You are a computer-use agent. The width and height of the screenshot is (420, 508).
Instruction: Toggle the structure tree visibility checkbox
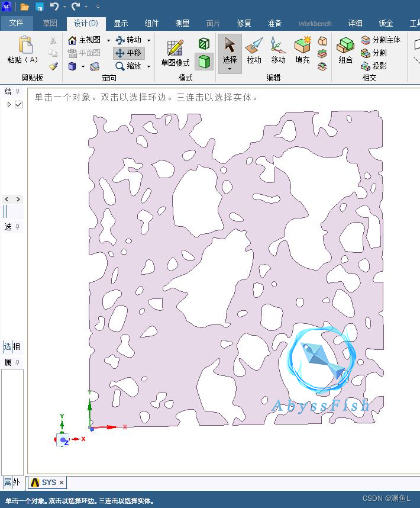[19, 104]
